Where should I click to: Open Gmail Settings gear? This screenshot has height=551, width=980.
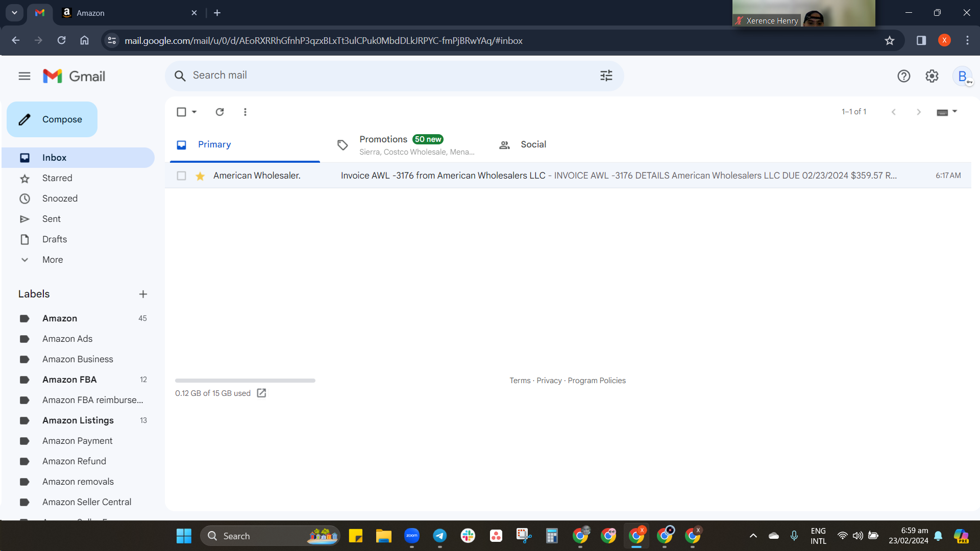pos(932,76)
